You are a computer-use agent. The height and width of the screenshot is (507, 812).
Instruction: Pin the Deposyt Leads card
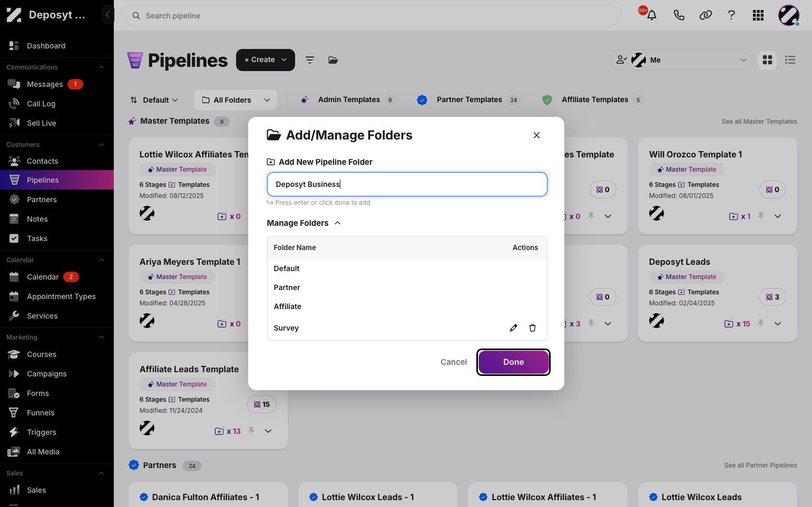click(x=761, y=323)
